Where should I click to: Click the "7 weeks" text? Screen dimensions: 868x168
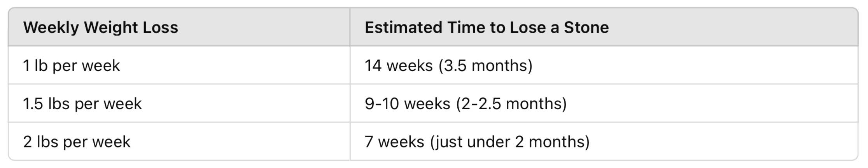(394, 142)
